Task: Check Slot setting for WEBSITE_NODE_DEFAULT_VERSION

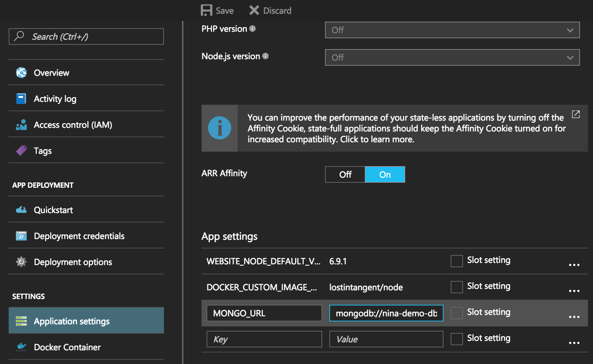Action: coord(456,261)
